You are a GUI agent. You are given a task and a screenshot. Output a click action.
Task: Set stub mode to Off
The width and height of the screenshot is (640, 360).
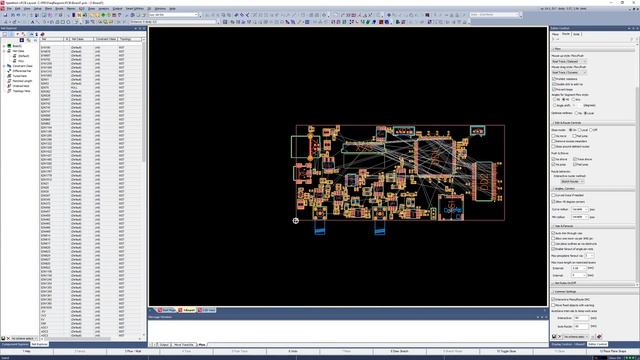click(591, 130)
